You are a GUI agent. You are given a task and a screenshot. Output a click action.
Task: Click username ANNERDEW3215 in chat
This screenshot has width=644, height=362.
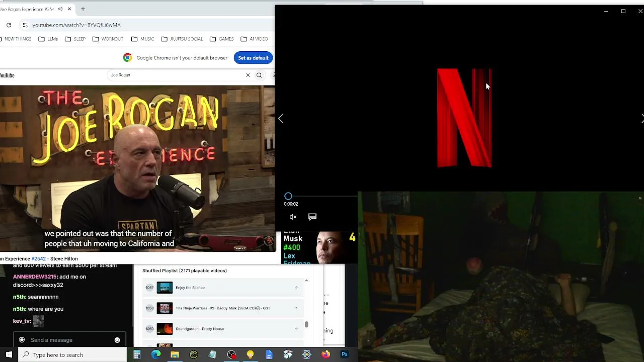(x=35, y=277)
